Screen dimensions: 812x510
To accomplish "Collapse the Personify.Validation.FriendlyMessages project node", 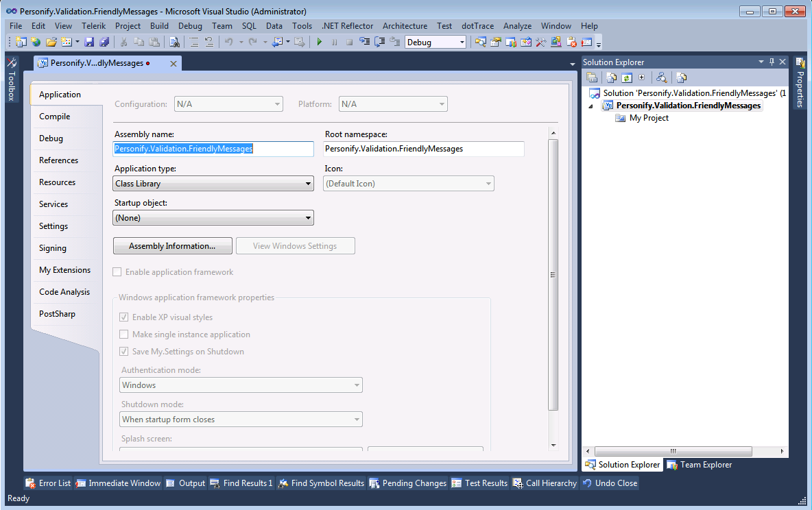I will point(591,106).
